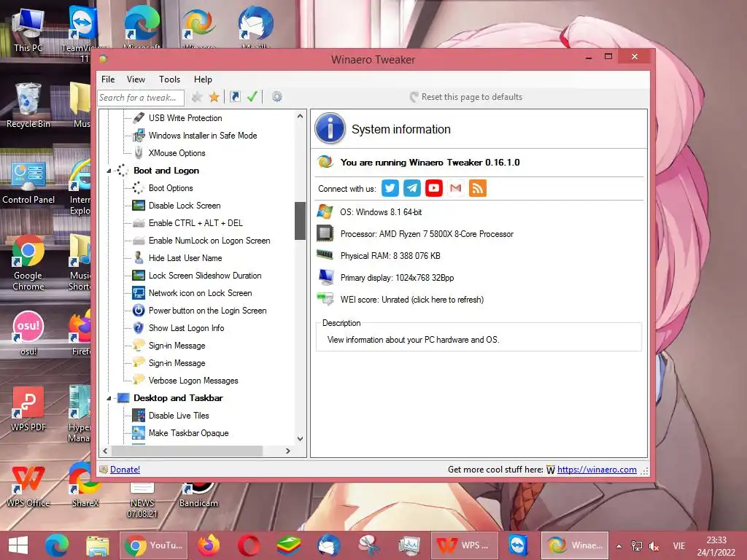This screenshot has width=747, height=560.
Task: Open Recycle Bin desktop icon
Action: 28,106
